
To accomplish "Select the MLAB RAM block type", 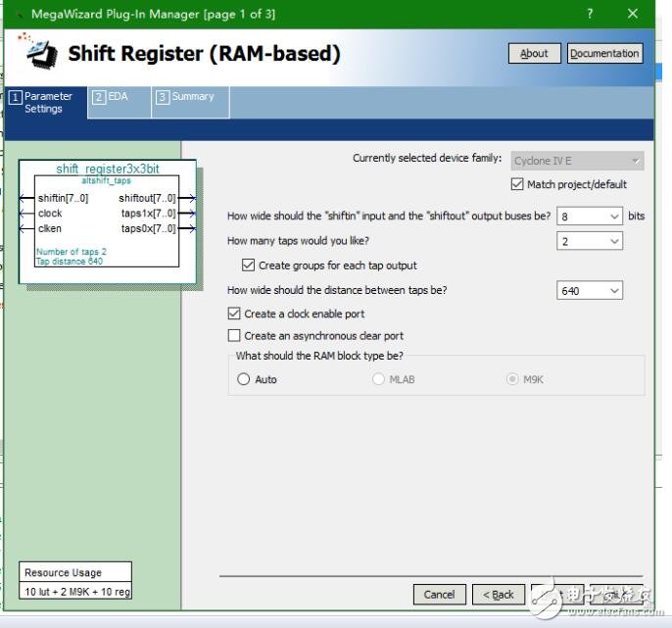I will 378,379.
